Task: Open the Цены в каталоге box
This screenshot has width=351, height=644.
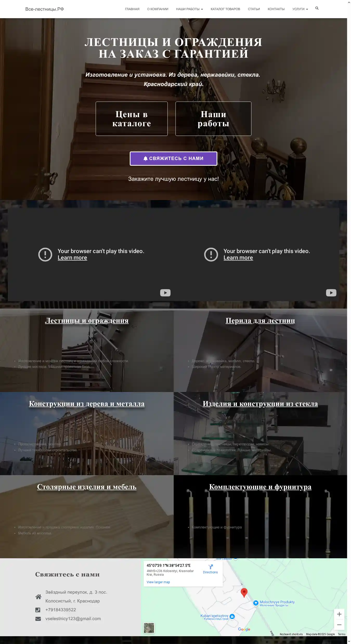Action: [x=132, y=119]
